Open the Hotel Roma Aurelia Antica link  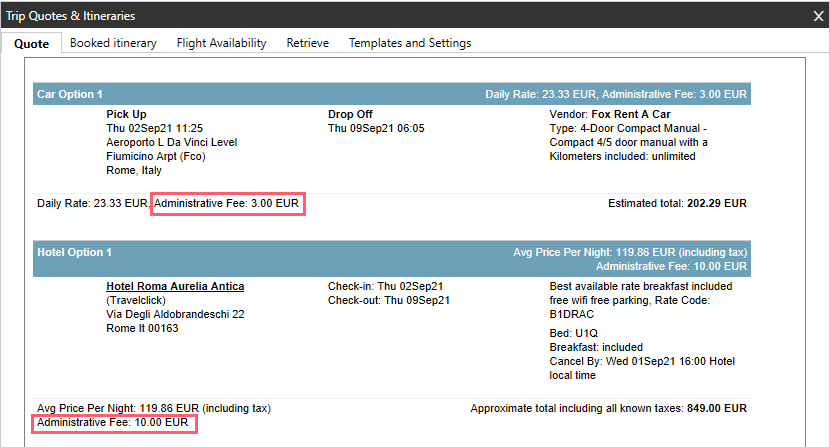click(x=175, y=286)
